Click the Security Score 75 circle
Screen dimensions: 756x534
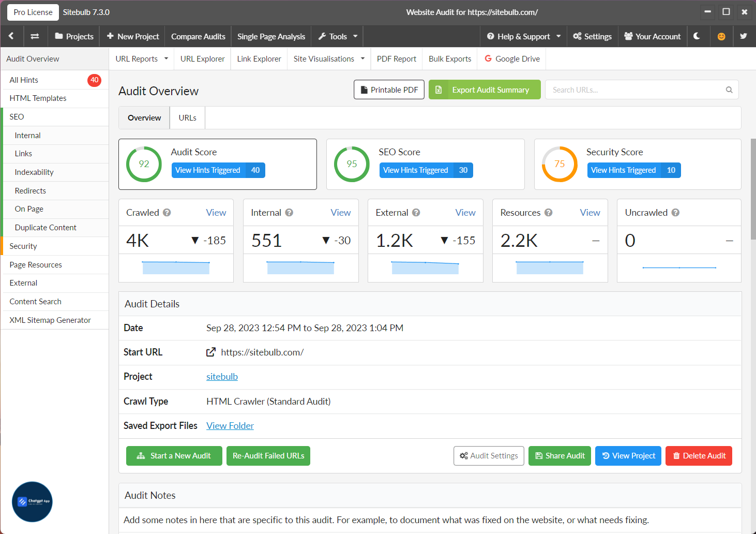point(560,164)
